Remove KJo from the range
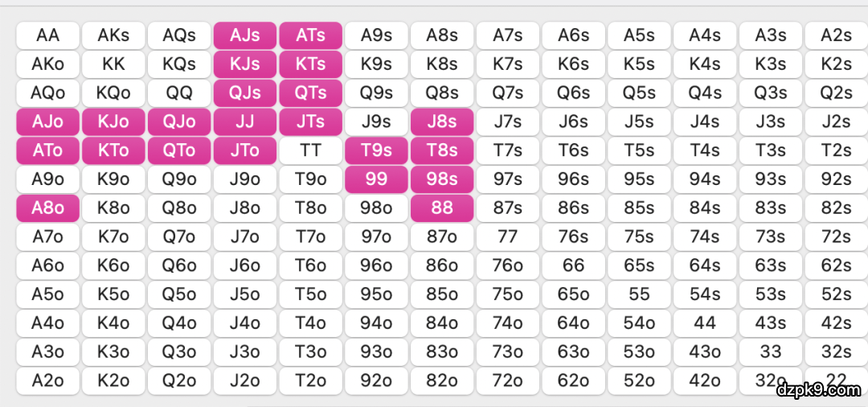The height and width of the screenshot is (407, 868). (x=114, y=121)
